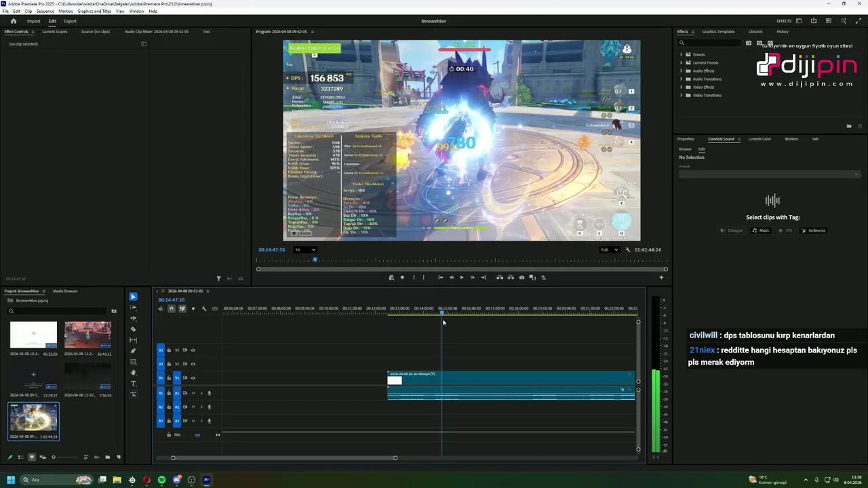Select the Ripple Edit tool
This screenshot has width=868, height=488.
(133, 319)
